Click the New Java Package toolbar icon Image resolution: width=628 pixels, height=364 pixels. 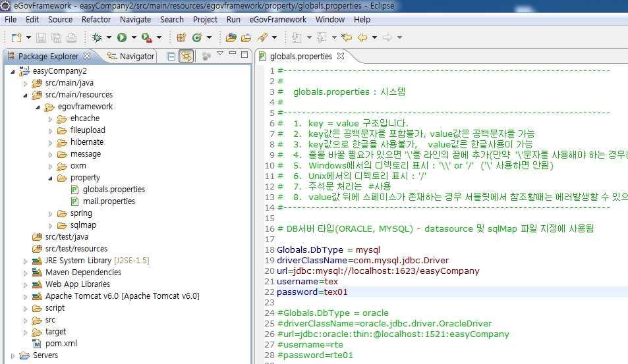click(180, 38)
